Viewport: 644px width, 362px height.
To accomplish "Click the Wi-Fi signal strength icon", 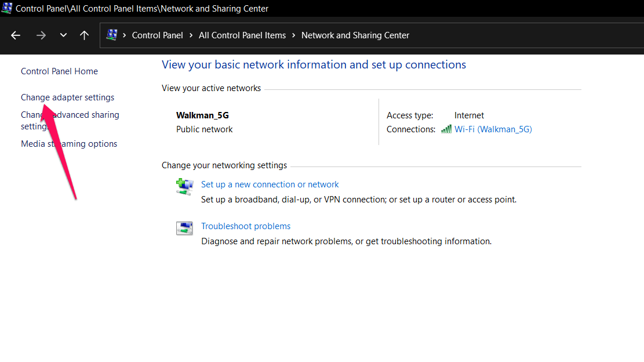I will [x=446, y=129].
